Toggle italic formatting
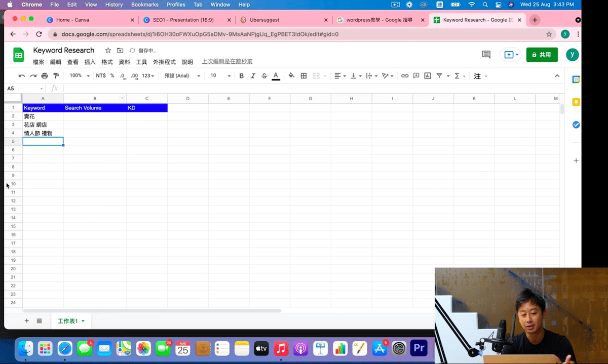 [253, 76]
